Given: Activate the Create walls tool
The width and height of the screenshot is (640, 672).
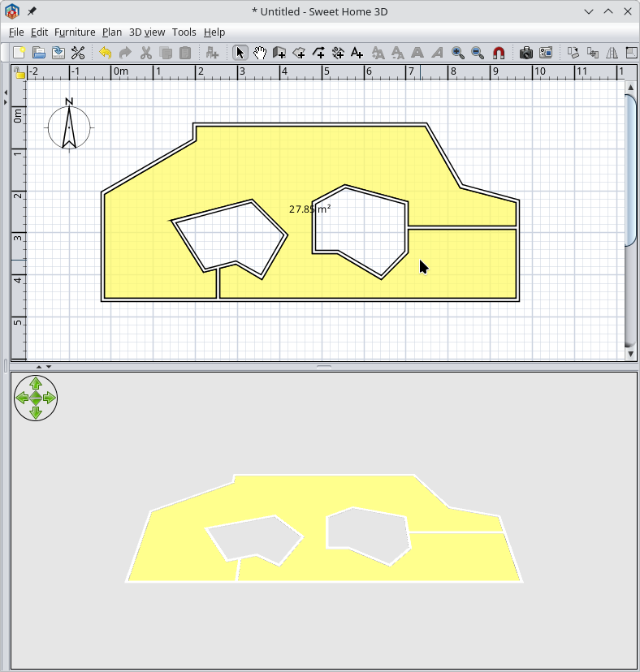Looking at the screenshot, I should (279, 53).
